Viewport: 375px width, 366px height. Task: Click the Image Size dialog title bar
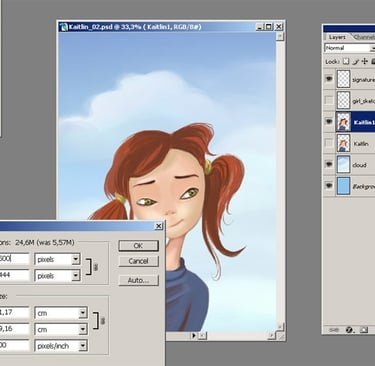[x=82, y=226]
